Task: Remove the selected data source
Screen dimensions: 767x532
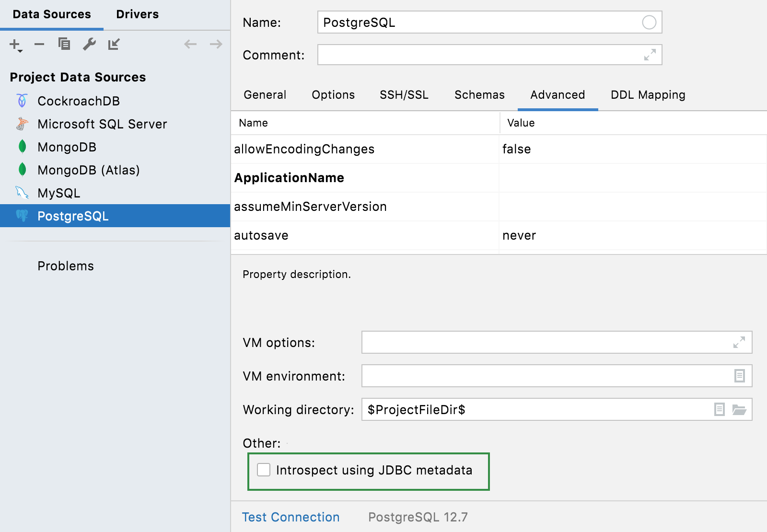Action: point(39,44)
